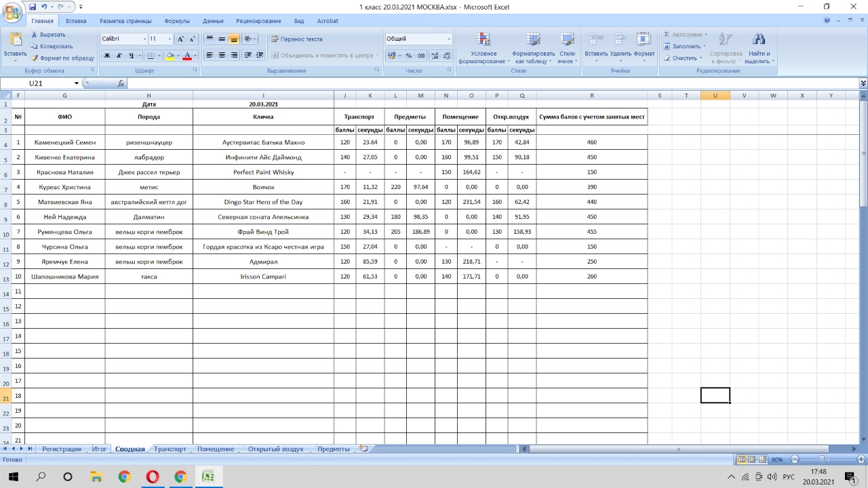Switch to the Вид ribbon tab

click(299, 21)
